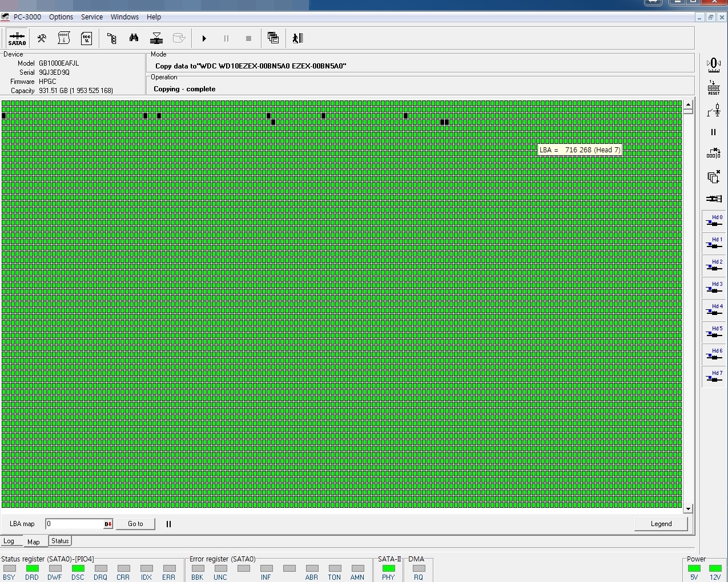Click the sidebar pause bars icon

click(713, 132)
